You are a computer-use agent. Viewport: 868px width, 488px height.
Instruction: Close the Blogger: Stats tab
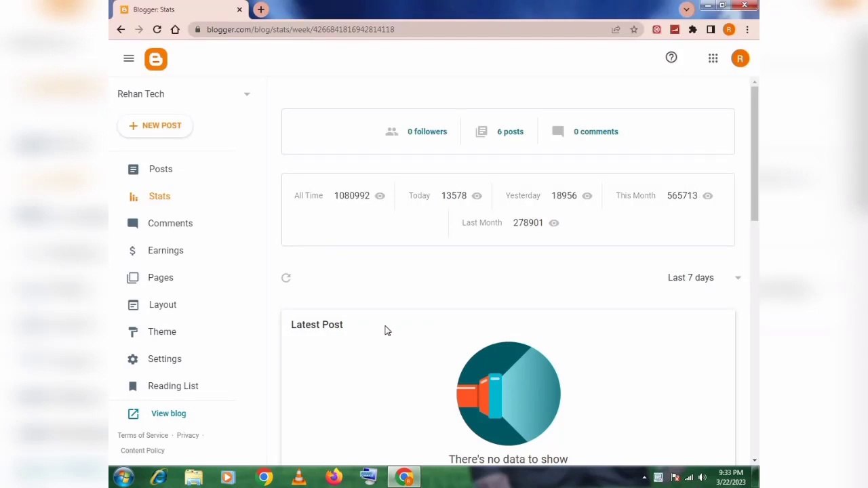[239, 9]
